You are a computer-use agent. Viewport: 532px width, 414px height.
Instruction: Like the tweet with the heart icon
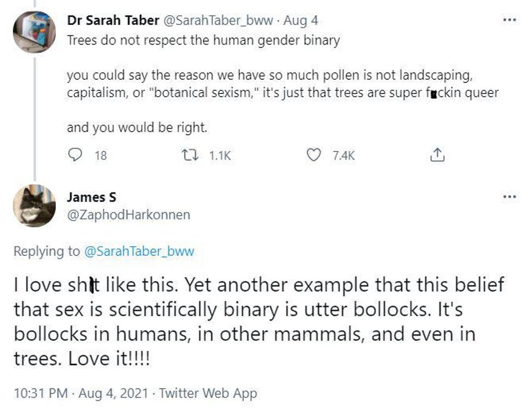(x=313, y=155)
